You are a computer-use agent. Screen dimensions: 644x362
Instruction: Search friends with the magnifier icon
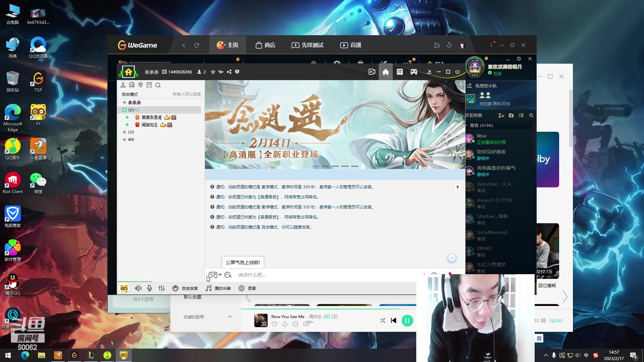pos(531,115)
